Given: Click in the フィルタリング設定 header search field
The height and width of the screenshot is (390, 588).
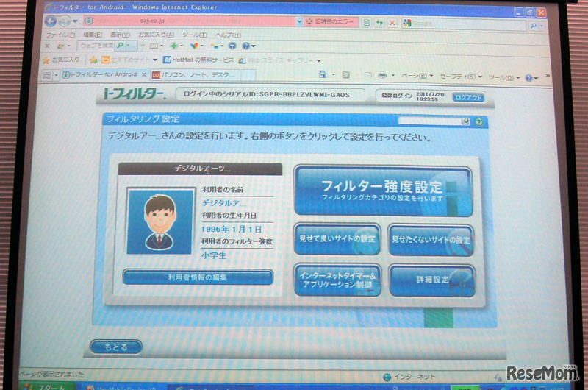Looking at the screenshot, I should click(429, 121).
